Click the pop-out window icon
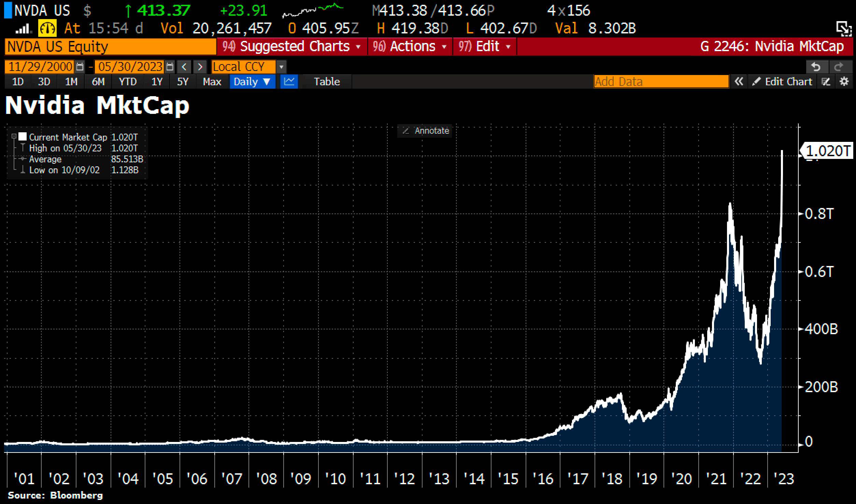Image resolution: width=856 pixels, height=504 pixels. (844, 29)
